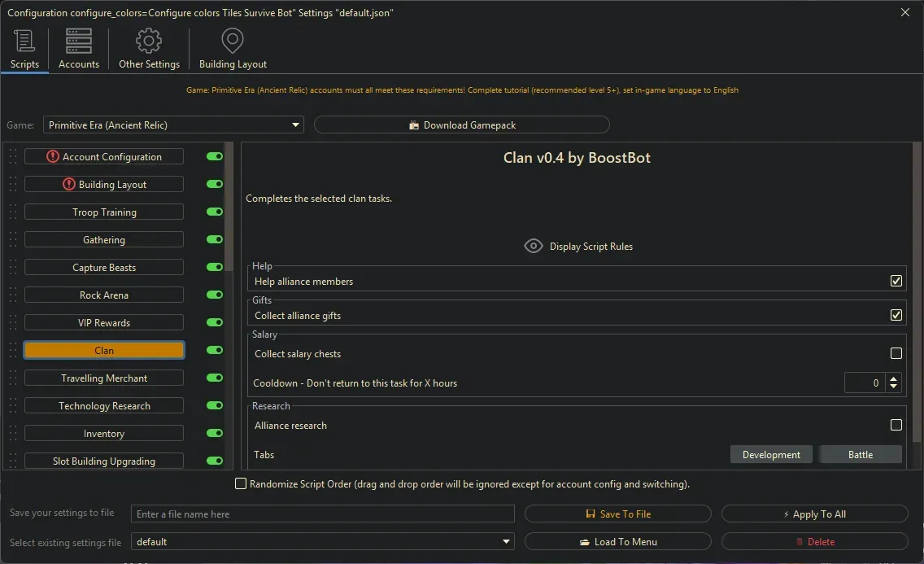Viewport: 924px width, 564px height.
Task: Open the Game selection dropdown
Action: pyautogui.click(x=295, y=125)
